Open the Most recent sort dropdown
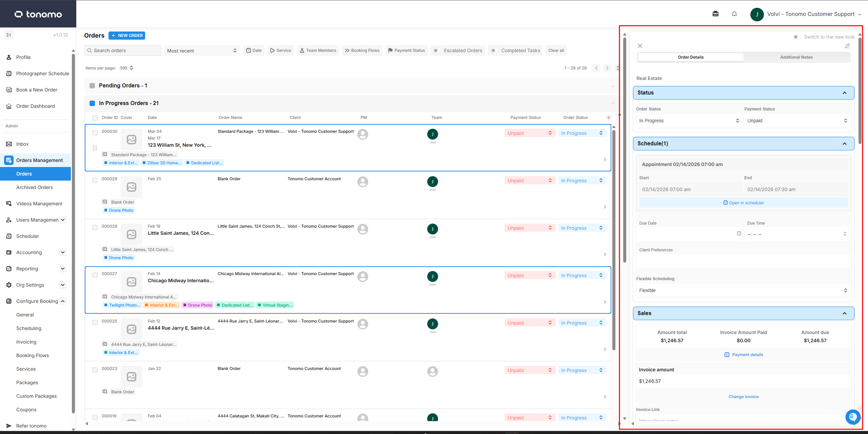 point(202,50)
